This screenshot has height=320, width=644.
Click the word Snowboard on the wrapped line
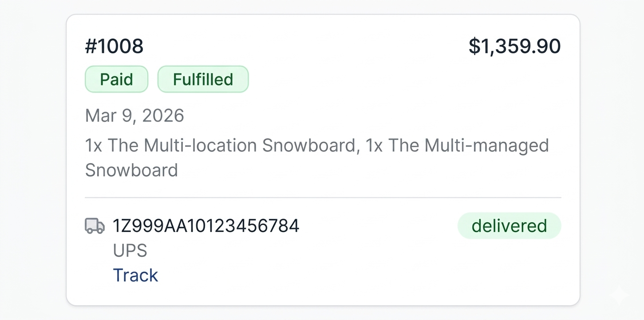click(131, 170)
